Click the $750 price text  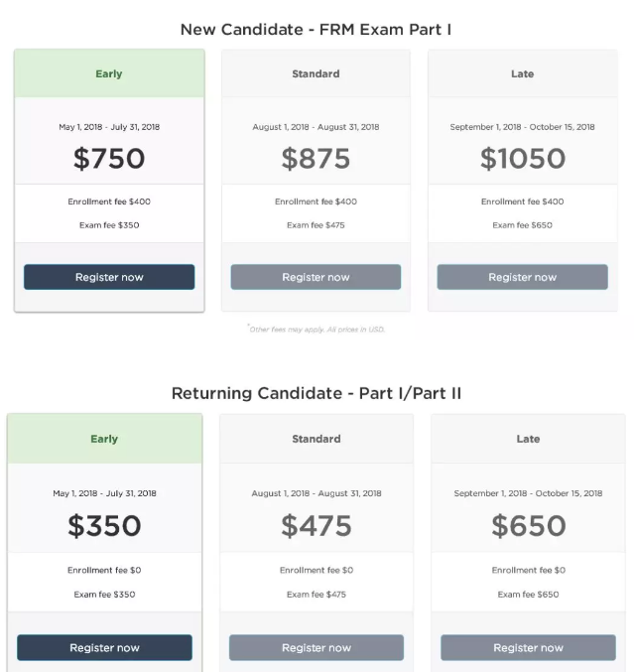pyautogui.click(x=109, y=158)
